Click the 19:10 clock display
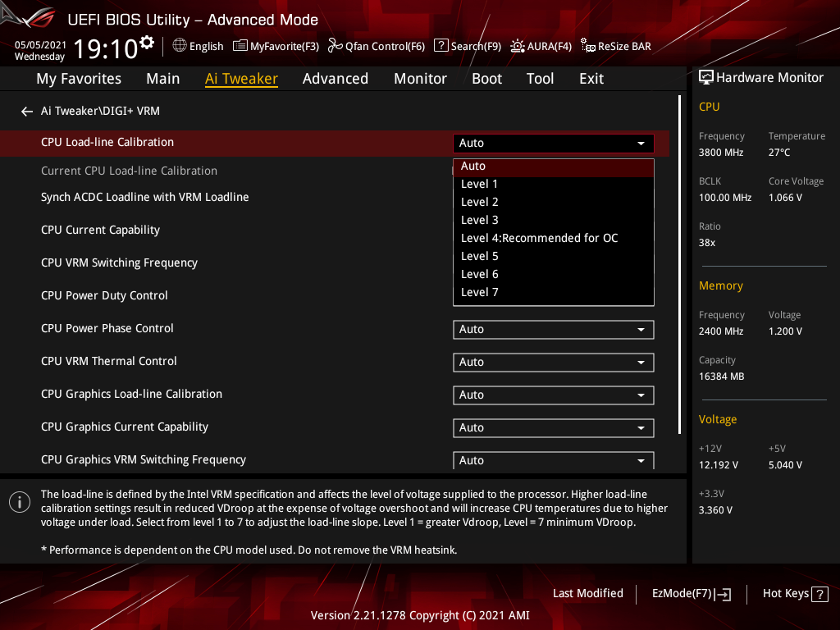 point(106,49)
